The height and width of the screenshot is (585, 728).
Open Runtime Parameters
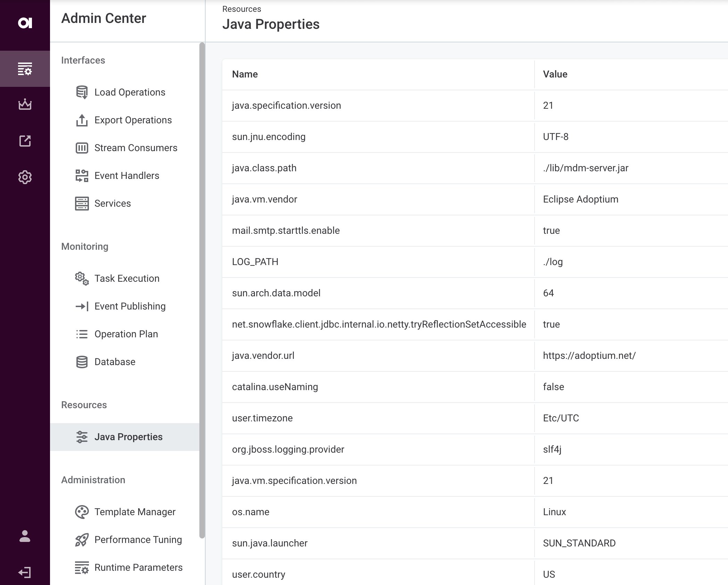pyautogui.click(x=138, y=568)
